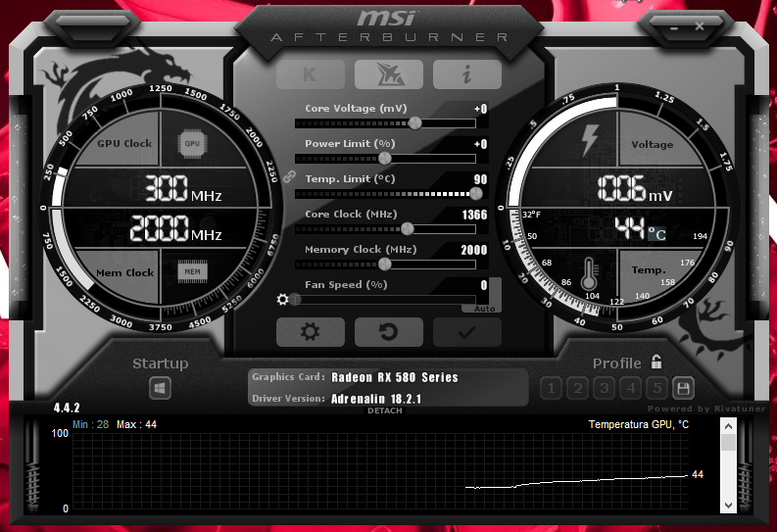The width and height of the screenshot is (777, 532).
Task: Click the Graphics Card Radeon RX 580 Series text
Action: 395,377
